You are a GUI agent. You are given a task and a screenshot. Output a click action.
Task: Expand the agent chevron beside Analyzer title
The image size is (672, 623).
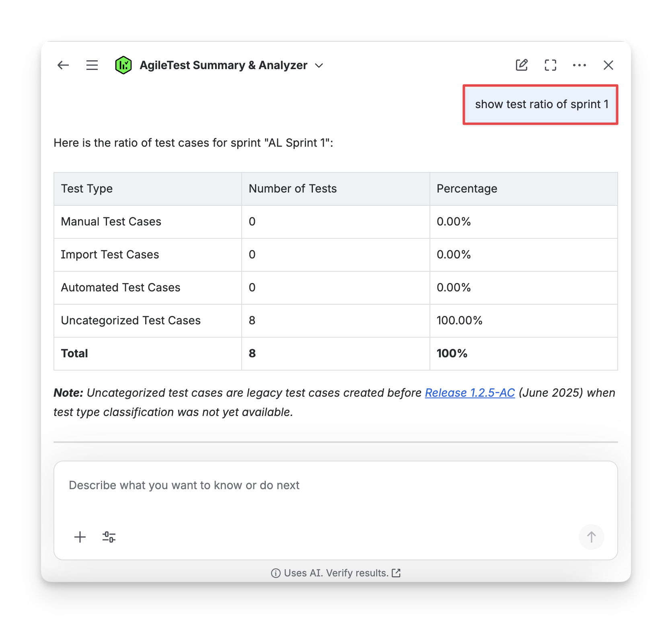pyautogui.click(x=319, y=66)
